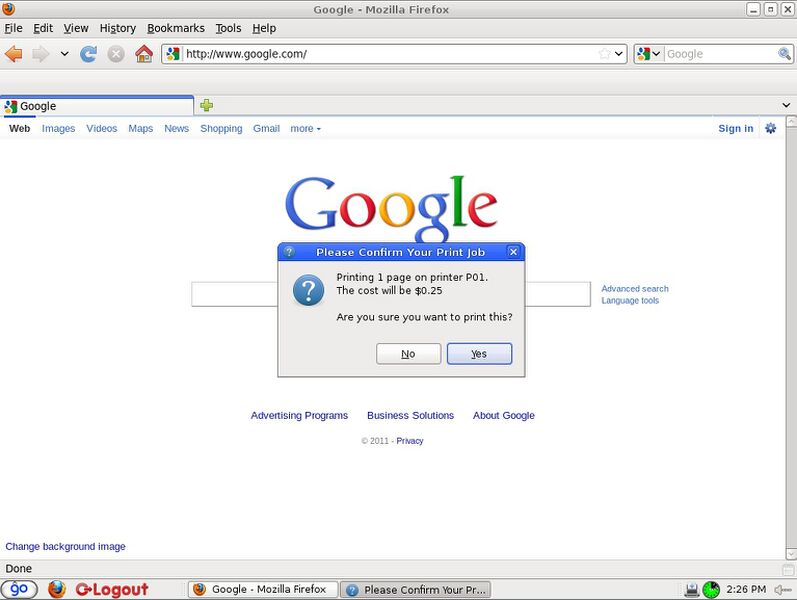The image size is (797, 600).
Task: Click the Back arrow navigation icon
Action: [x=14, y=53]
